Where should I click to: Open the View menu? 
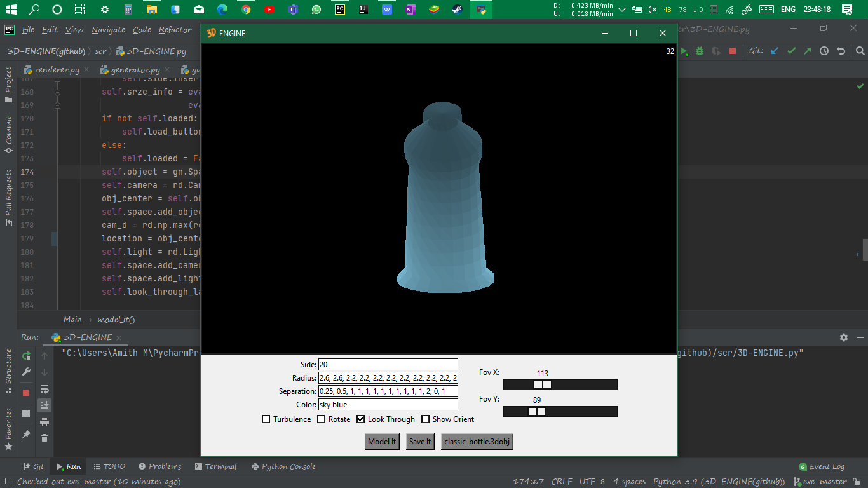(74, 30)
